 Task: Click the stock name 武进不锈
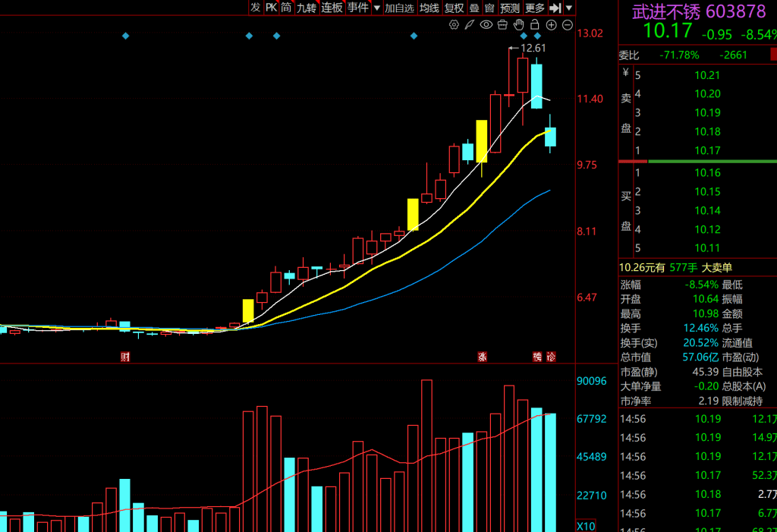(666, 12)
